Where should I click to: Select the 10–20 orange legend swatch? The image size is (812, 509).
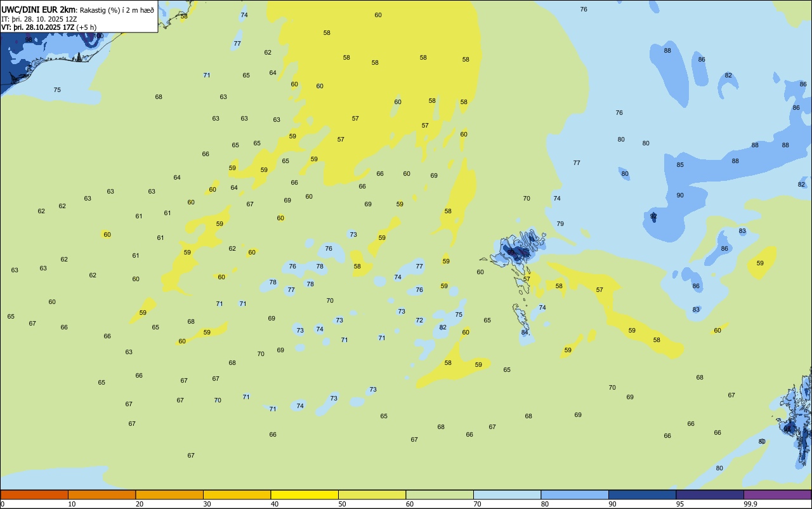[101, 494]
